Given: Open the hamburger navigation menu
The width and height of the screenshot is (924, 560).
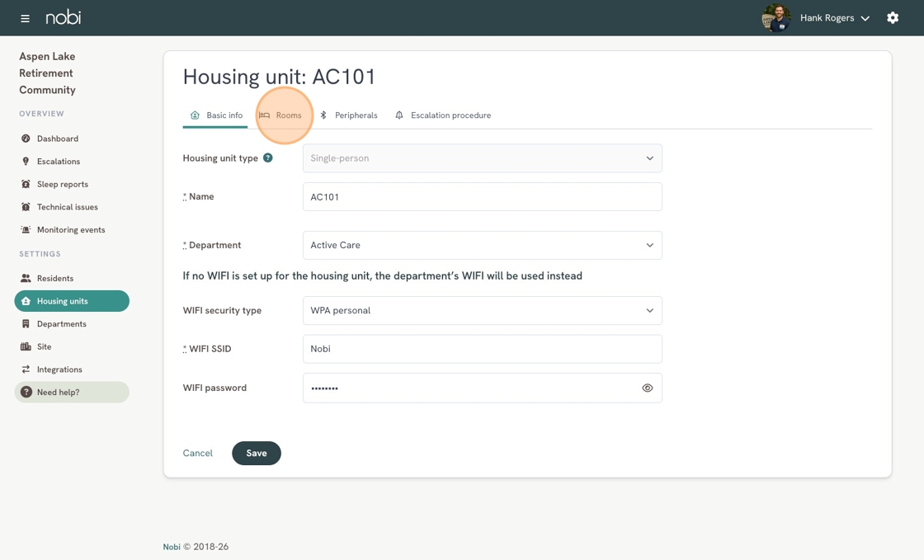Looking at the screenshot, I should pos(25,18).
